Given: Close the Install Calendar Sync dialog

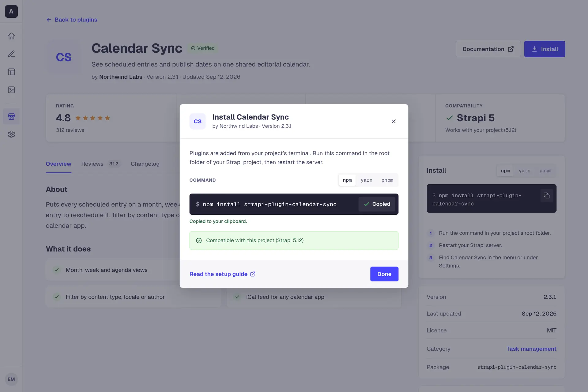Looking at the screenshot, I should click(394, 121).
